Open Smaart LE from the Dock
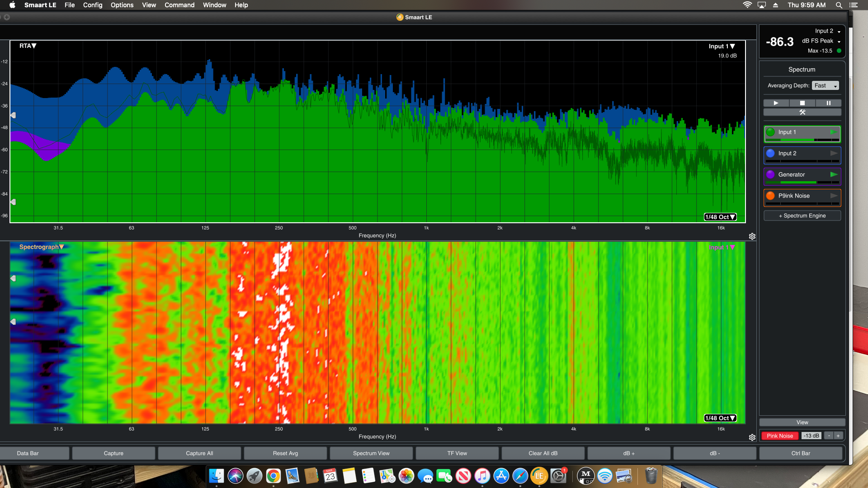The height and width of the screenshot is (488, 868). pos(539,476)
